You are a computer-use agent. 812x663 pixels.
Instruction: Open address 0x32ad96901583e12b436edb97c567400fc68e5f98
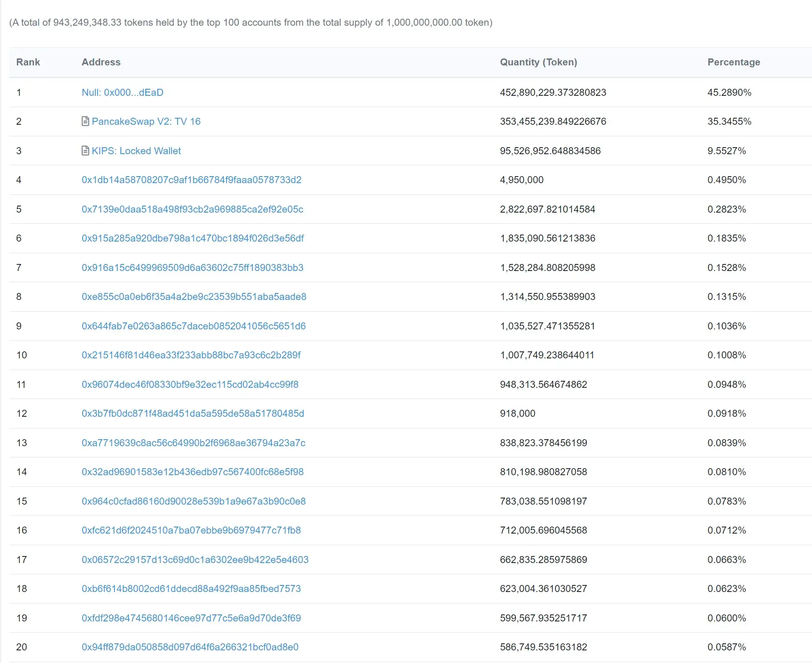click(x=192, y=472)
